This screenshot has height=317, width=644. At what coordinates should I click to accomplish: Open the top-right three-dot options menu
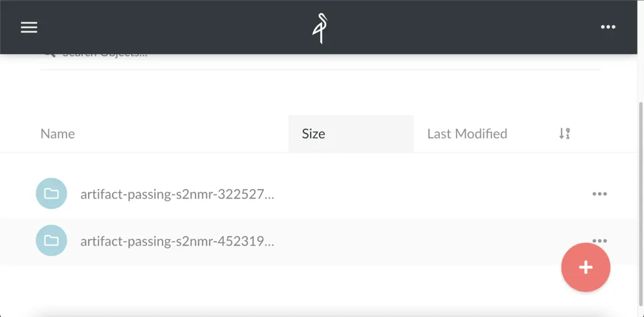tap(608, 27)
